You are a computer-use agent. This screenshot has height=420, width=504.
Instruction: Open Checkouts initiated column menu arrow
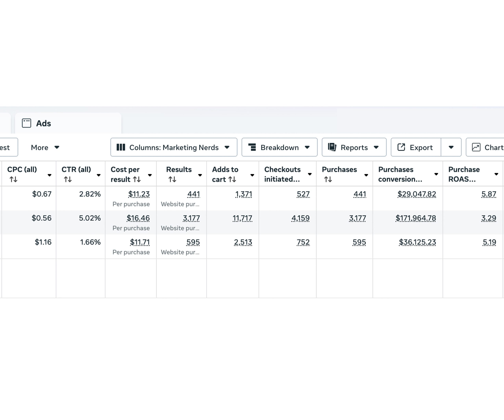click(x=310, y=174)
